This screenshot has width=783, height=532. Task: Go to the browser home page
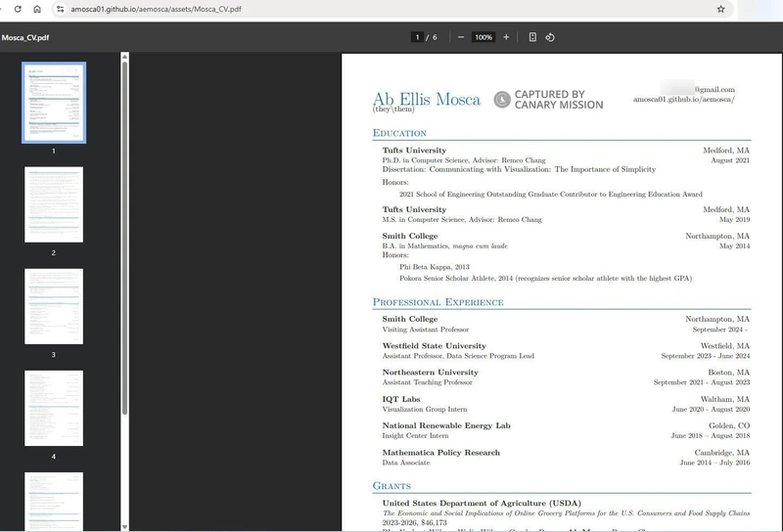point(37,9)
